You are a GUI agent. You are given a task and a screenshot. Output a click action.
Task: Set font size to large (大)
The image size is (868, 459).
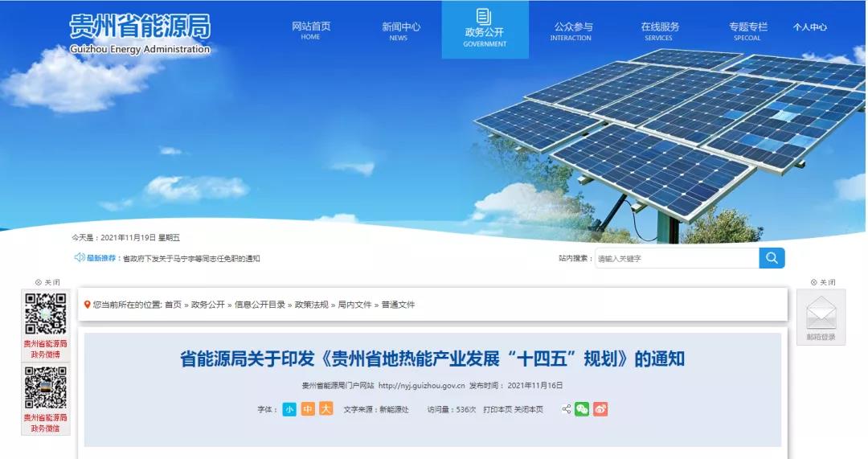pyautogui.click(x=326, y=409)
